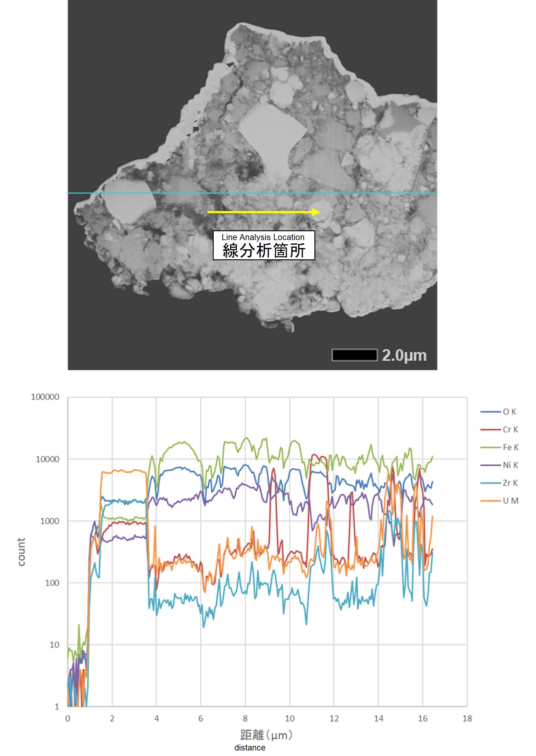The width and height of the screenshot is (536, 756).
Task: Click the SEM micrograph of the particle
Action: click(252, 185)
